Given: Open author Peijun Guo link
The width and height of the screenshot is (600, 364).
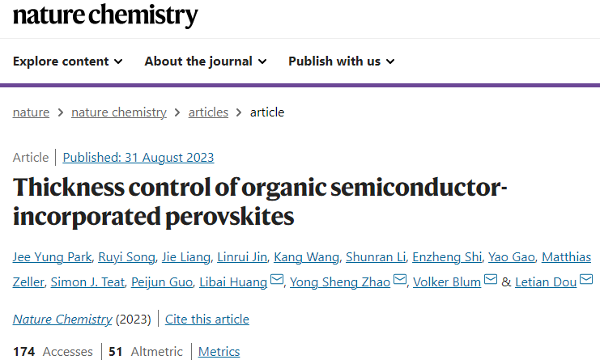Looking at the screenshot, I should tap(162, 282).
